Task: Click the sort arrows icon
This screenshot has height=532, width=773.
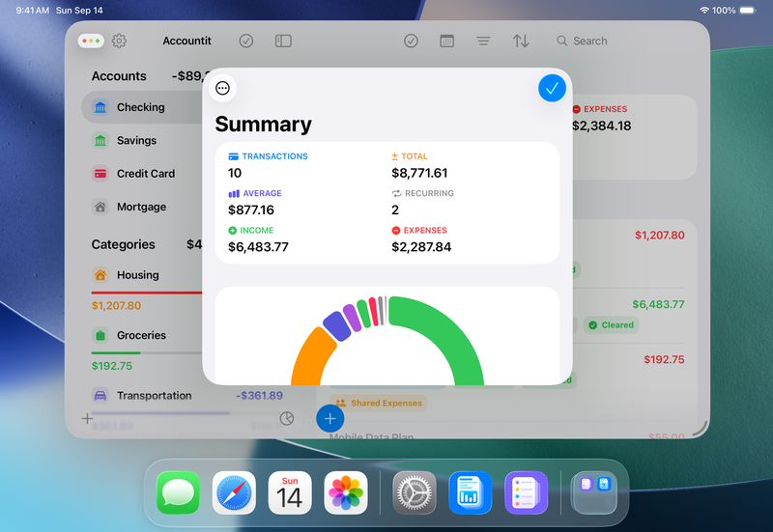Action: (x=521, y=42)
